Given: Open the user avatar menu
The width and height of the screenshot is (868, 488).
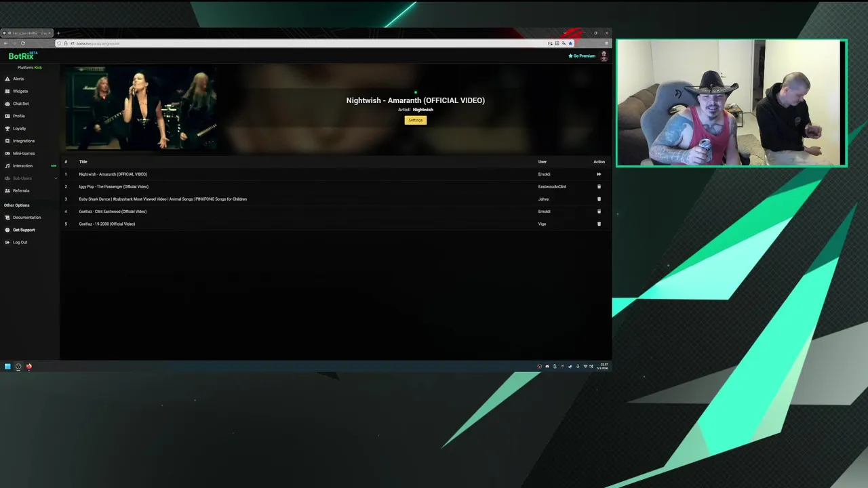Looking at the screenshot, I should point(604,56).
